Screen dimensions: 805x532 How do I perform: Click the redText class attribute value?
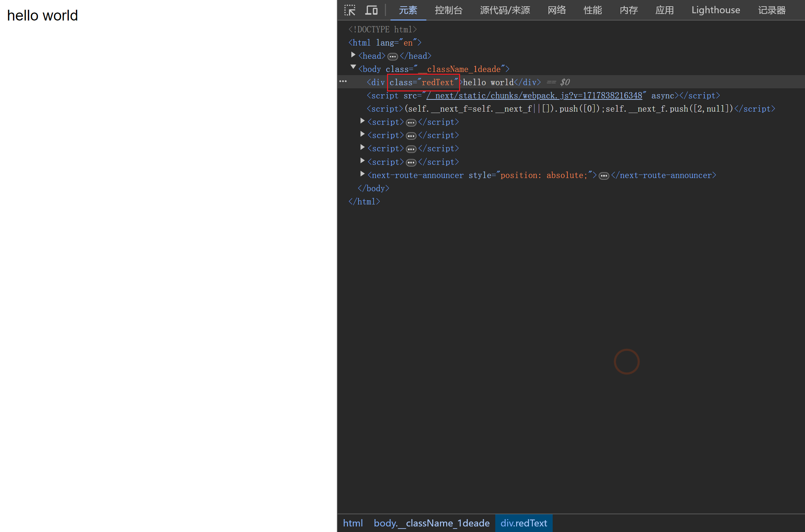click(437, 82)
